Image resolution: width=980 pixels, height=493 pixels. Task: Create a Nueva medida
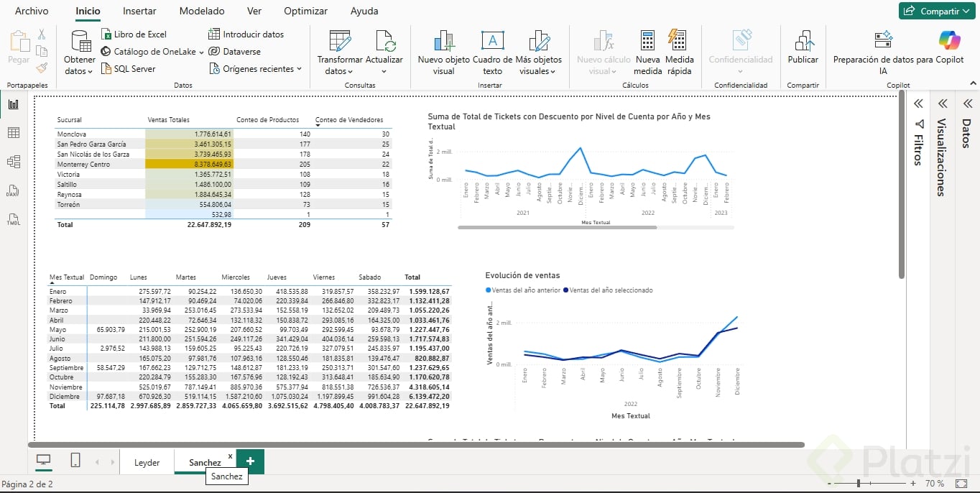coord(647,53)
